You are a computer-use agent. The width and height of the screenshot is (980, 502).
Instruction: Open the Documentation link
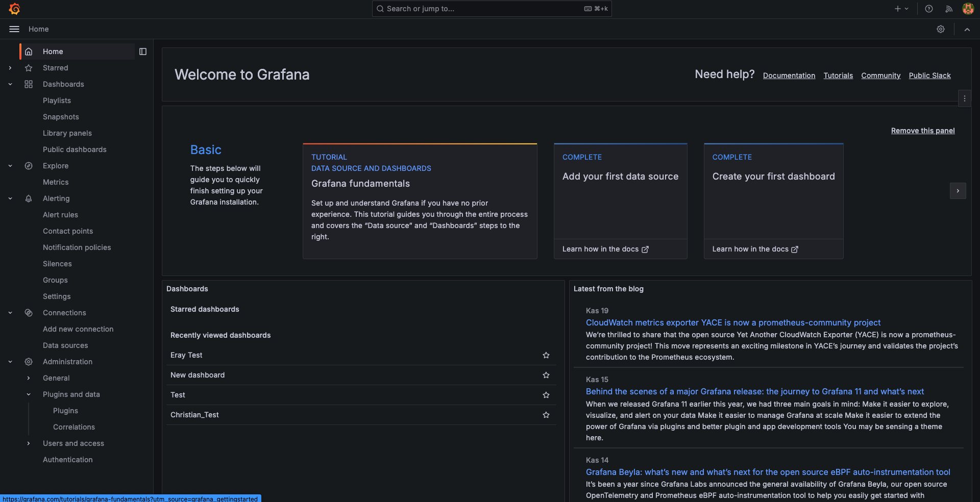(789, 76)
